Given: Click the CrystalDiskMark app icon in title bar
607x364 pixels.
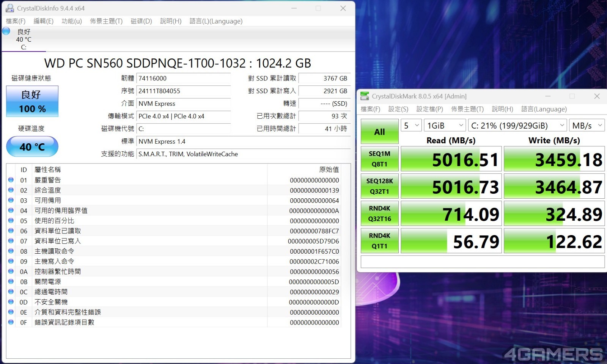Looking at the screenshot, I should [x=365, y=96].
